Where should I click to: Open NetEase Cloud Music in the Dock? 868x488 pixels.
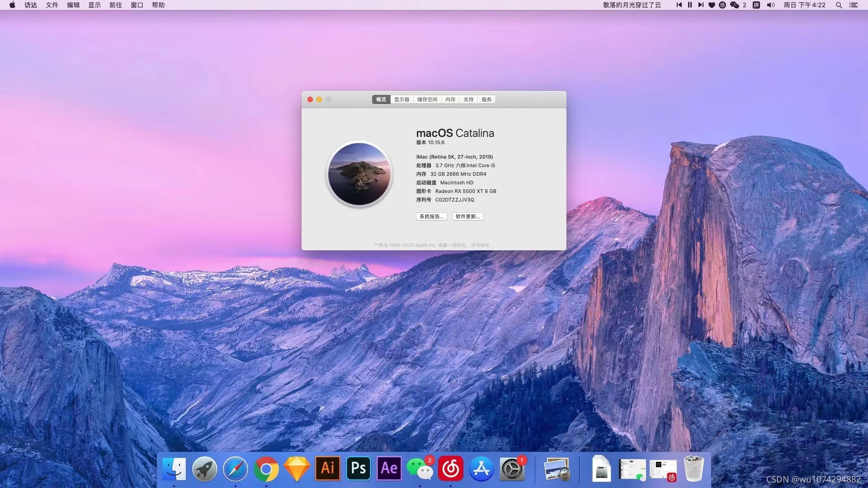[451, 469]
